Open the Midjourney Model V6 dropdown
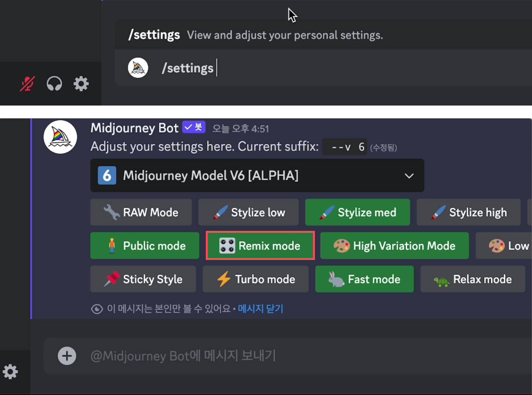Viewport: 532px width, 395px height. point(257,175)
